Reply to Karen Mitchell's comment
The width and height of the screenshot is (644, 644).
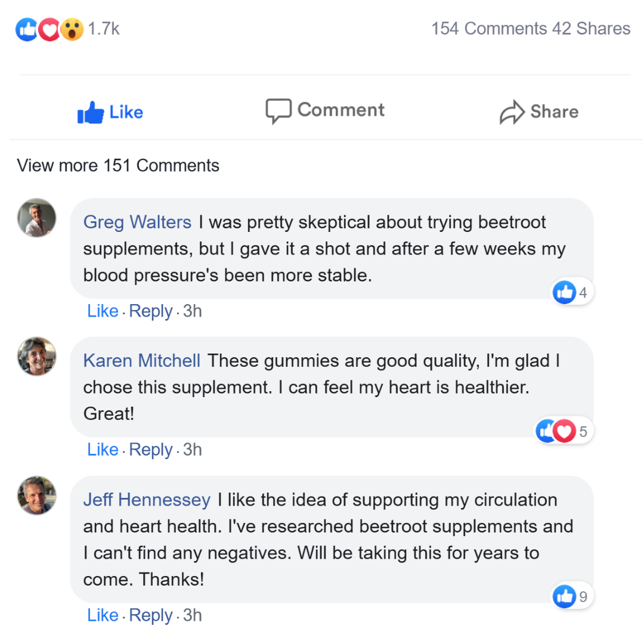click(x=150, y=450)
